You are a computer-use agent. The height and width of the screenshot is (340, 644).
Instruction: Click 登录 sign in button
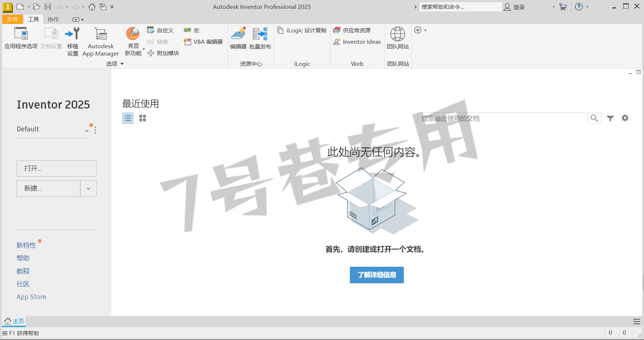(x=515, y=7)
